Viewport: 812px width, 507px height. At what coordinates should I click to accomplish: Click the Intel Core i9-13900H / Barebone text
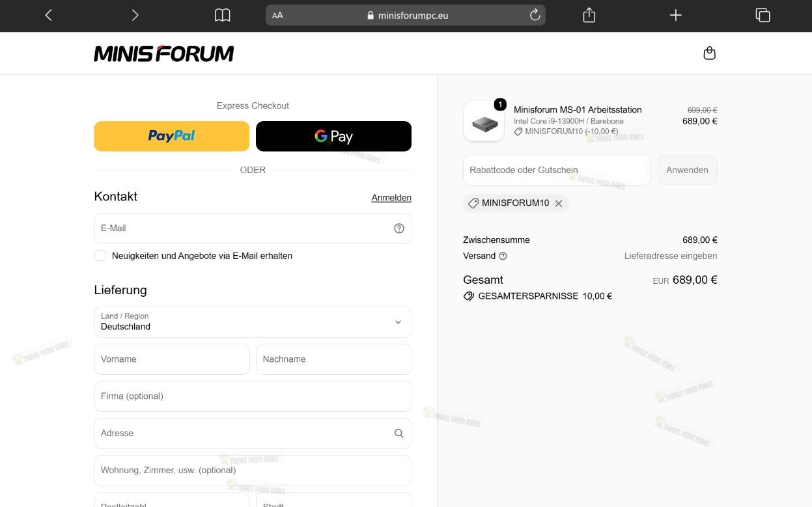568,121
